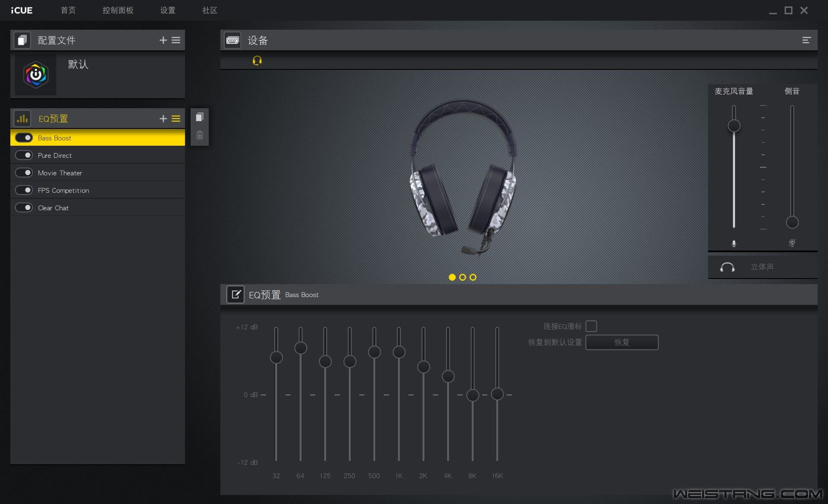Screen dimensions: 828x504
Task: Select the default profile iCUE logo thumbnail
Action: pyautogui.click(x=36, y=75)
